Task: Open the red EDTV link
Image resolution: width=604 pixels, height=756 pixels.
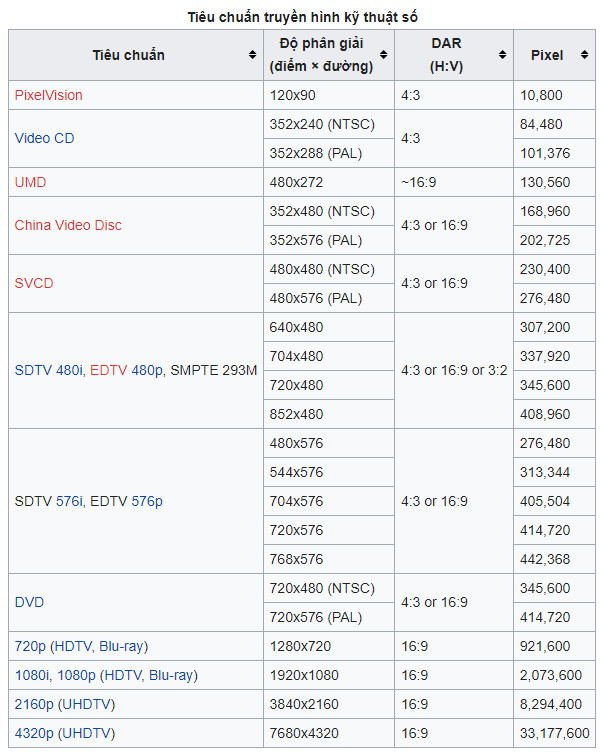Action: [x=108, y=370]
